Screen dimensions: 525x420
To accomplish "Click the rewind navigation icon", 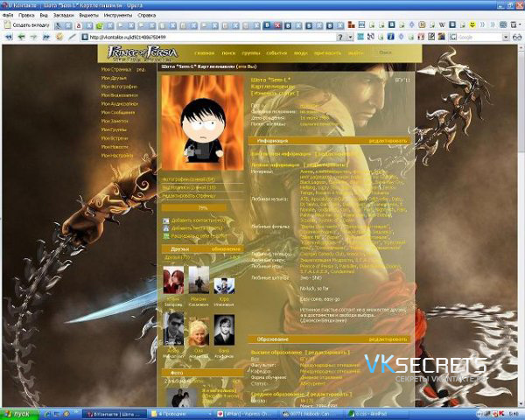I will pos(9,37).
